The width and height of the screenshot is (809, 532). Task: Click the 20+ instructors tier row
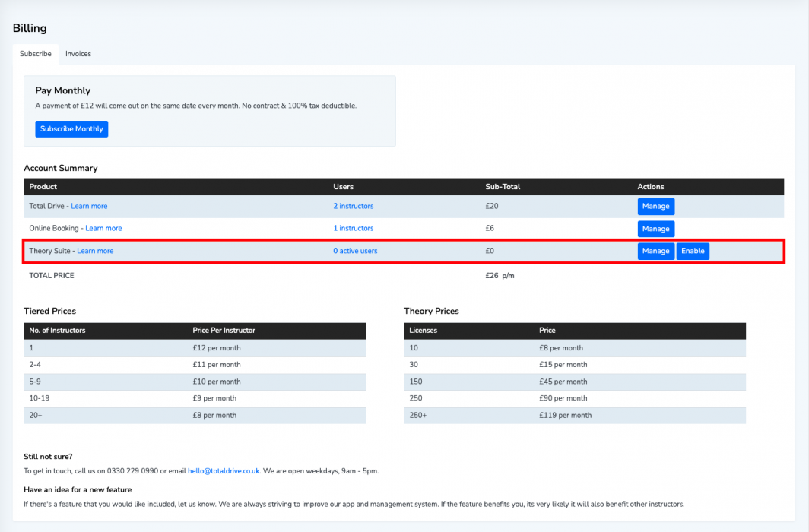click(x=194, y=415)
